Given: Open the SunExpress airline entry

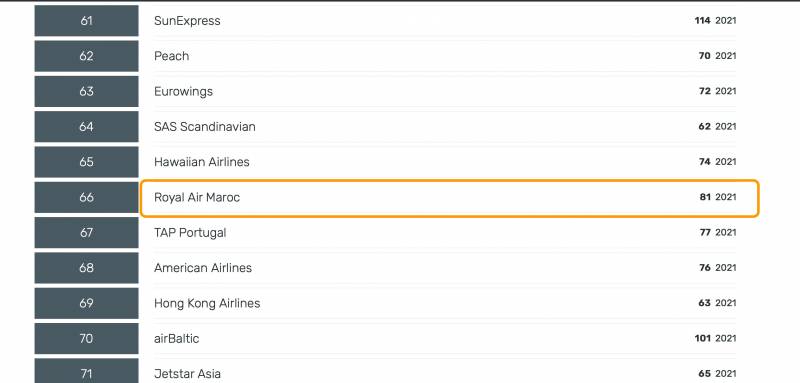Looking at the screenshot, I should tap(187, 21).
